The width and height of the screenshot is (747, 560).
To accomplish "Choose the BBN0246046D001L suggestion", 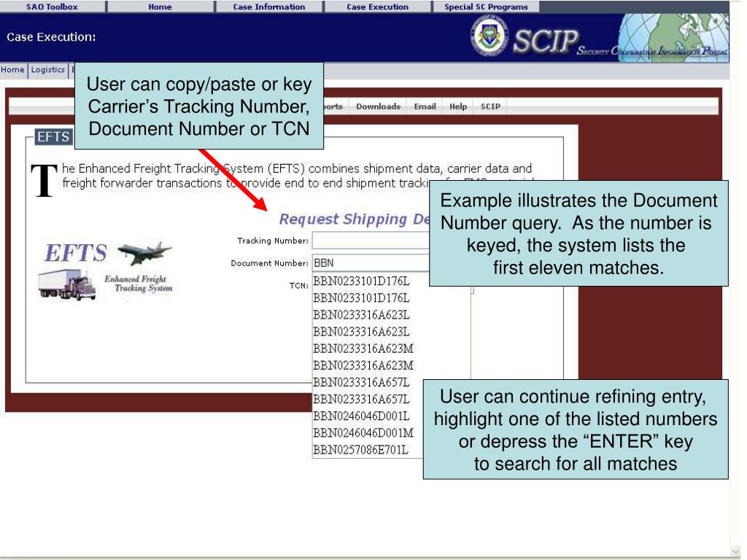I will [361, 416].
